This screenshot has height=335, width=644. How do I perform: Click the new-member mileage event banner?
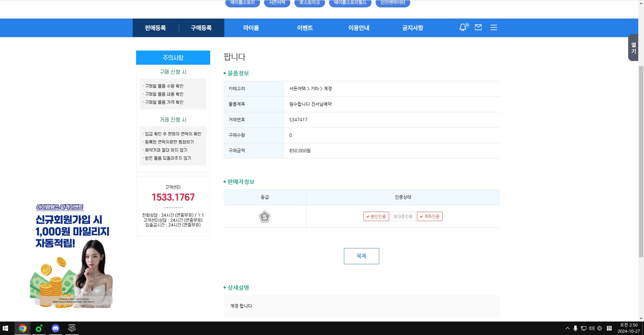72,256
